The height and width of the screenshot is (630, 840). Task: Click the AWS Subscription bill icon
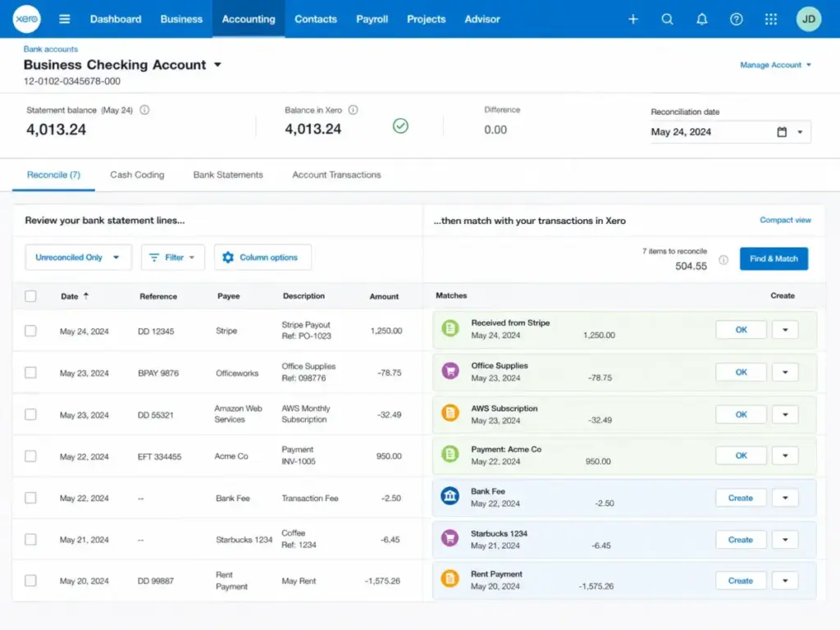tap(450, 413)
